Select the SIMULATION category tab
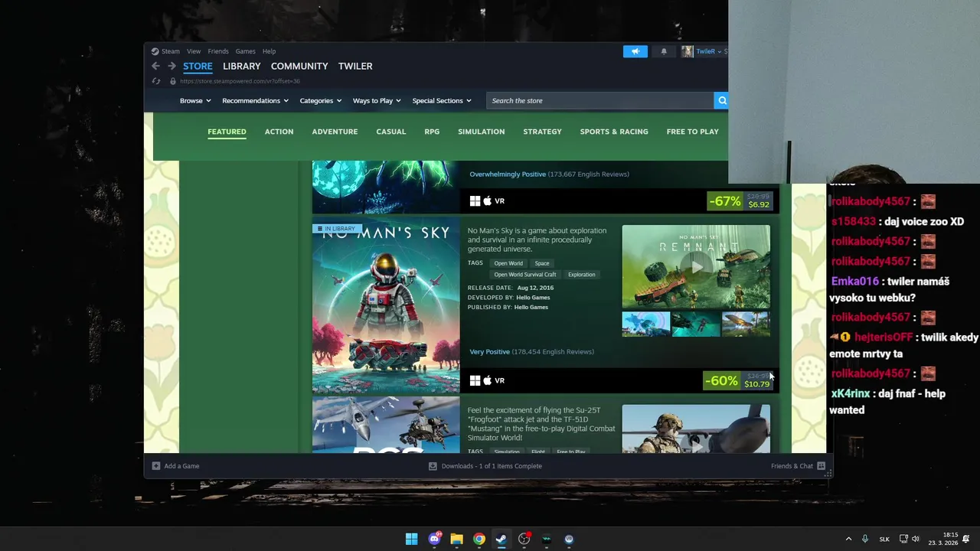Viewport: 980px width, 551px height. [481, 132]
